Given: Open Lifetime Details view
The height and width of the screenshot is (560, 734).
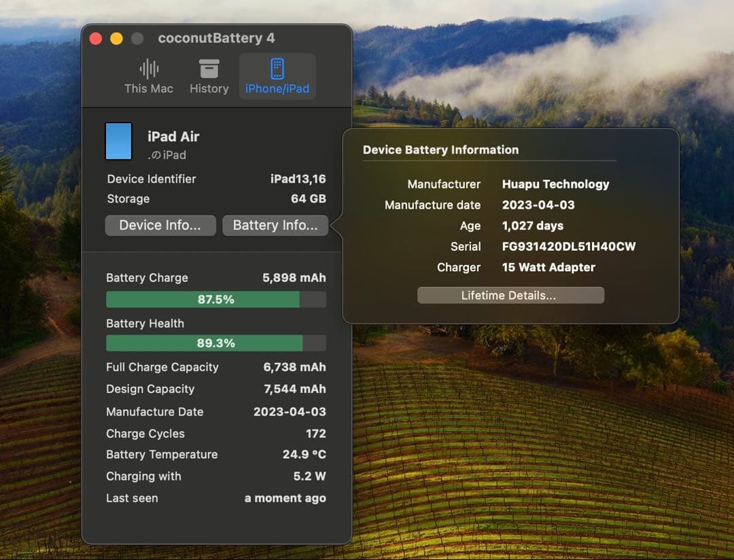Looking at the screenshot, I should click(x=510, y=294).
